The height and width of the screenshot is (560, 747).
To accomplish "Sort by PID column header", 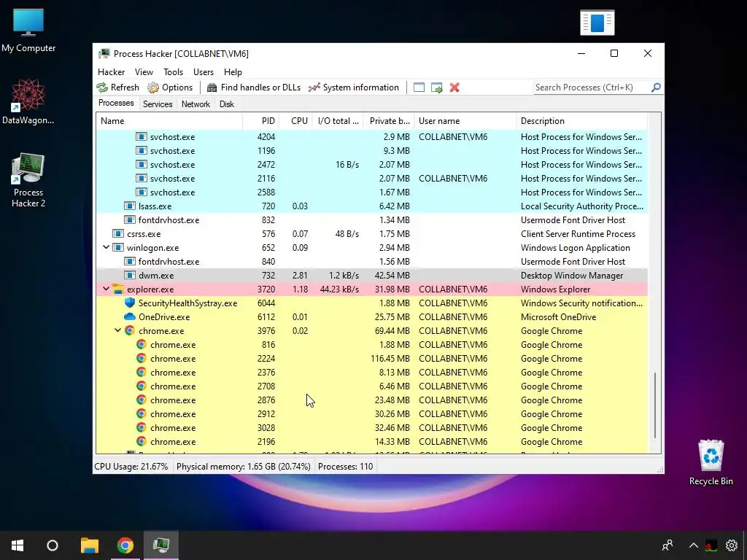I will (x=261, y=121).
